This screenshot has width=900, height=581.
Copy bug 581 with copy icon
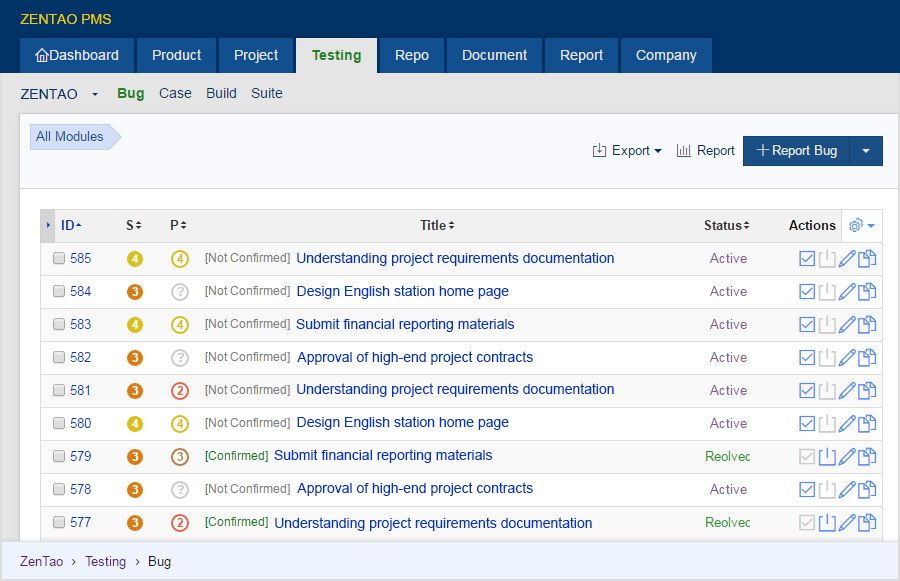867,391
